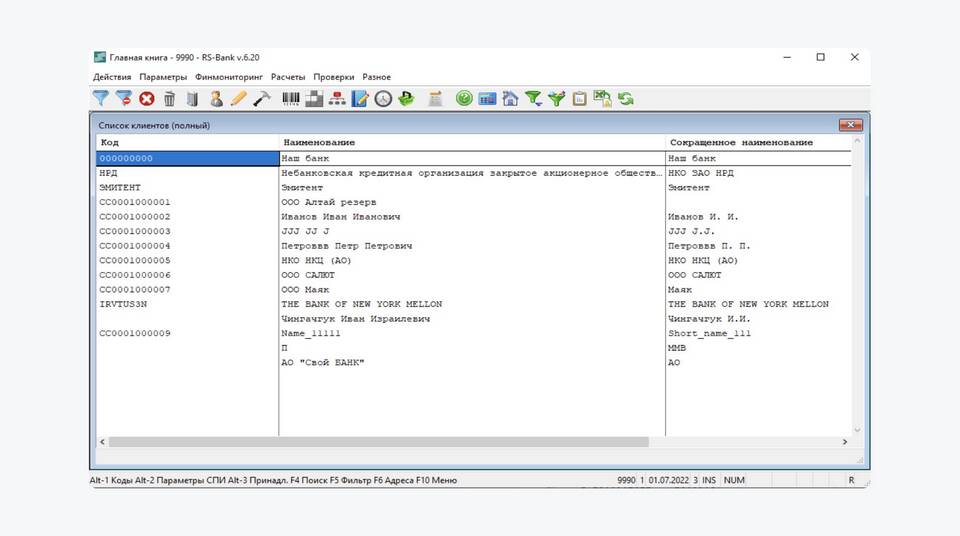Click the green help question icon
Viewport: 960px width, 536px height.
pos(464,98)
